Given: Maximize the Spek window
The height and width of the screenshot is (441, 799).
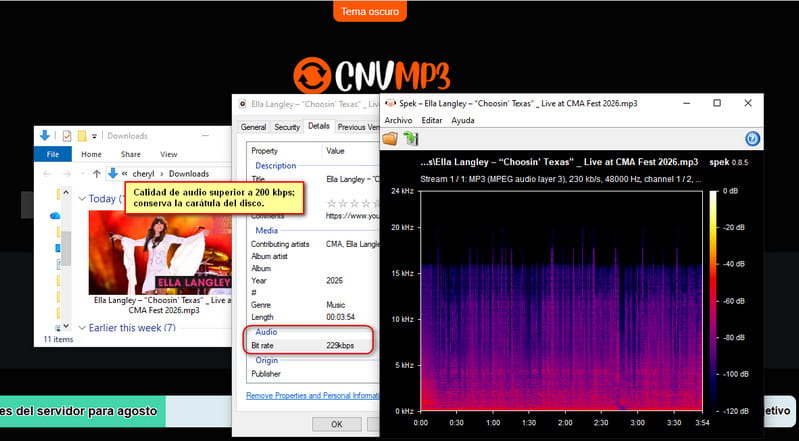Looking at the screenshot, I should pyautogui.click(x=717, y=103).
